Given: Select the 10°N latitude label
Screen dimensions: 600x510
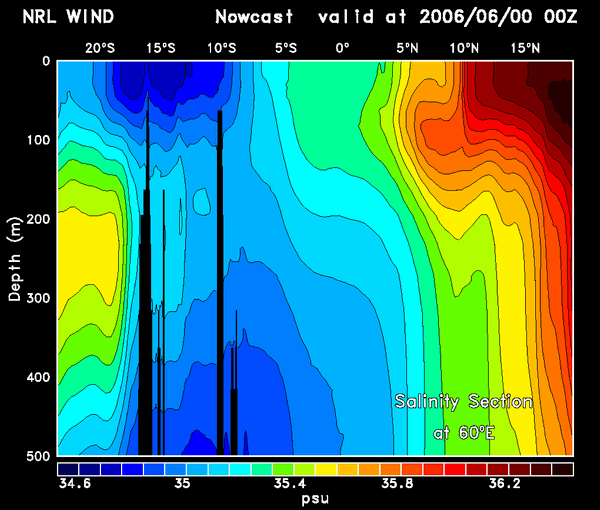Looking at the screenshot, I should [x=464, y=48].
